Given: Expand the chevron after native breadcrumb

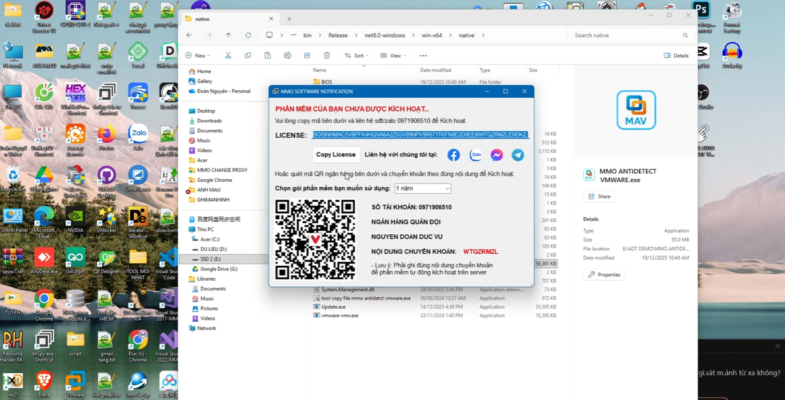Looking at the screenshot, I should tap(483, 36).
